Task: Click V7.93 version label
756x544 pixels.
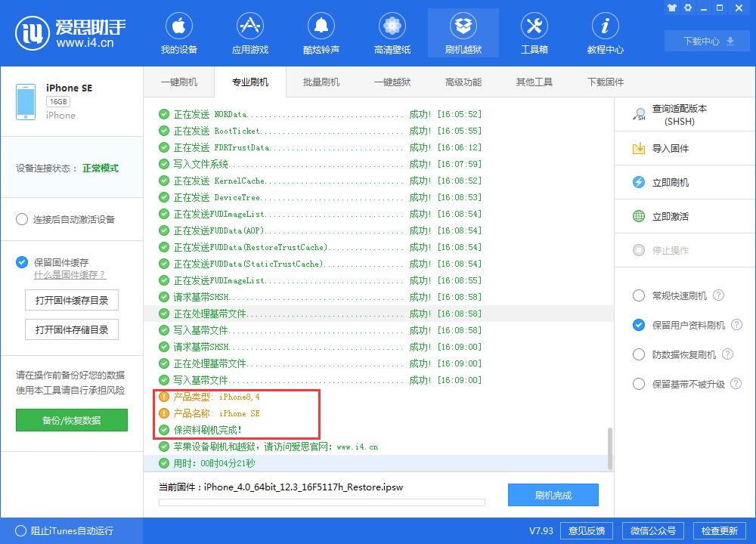Action: (x=541, y=530)
